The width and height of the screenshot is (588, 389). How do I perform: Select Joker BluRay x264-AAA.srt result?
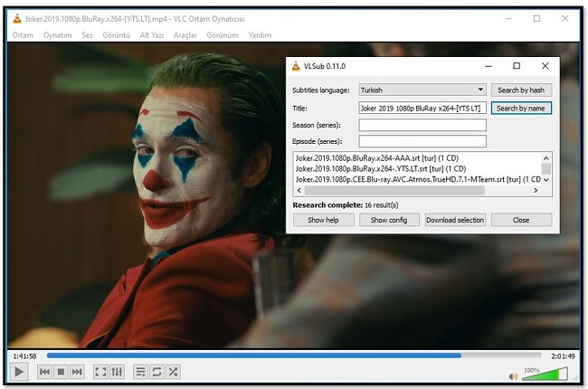pyautogui.click(x=377, y=158)
